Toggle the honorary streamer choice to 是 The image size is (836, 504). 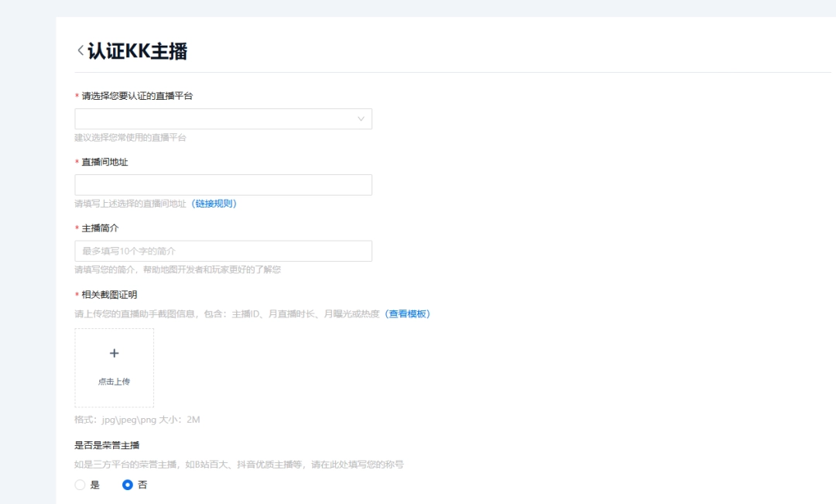pyautogui.click(x=80, y=485)
